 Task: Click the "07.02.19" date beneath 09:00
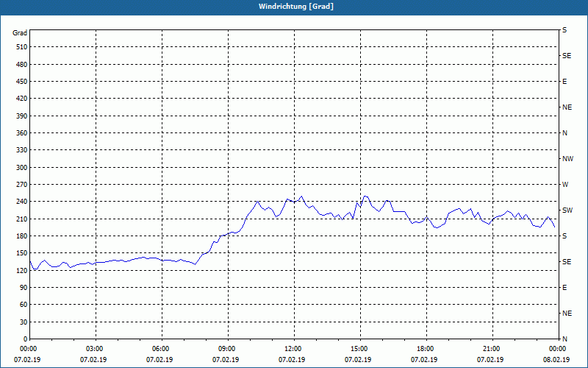(x=226, y=360)
